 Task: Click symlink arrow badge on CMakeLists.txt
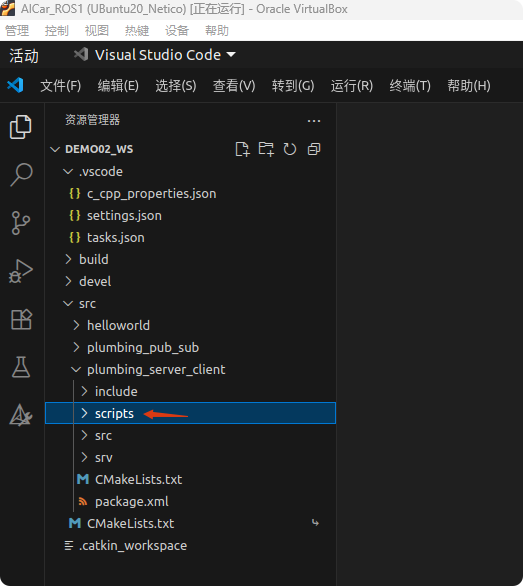tap(315, 523)
